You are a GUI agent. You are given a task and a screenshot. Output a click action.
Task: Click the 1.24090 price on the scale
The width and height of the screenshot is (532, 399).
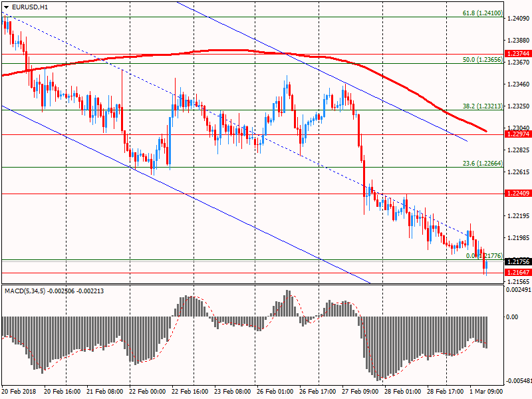point(518,19)
